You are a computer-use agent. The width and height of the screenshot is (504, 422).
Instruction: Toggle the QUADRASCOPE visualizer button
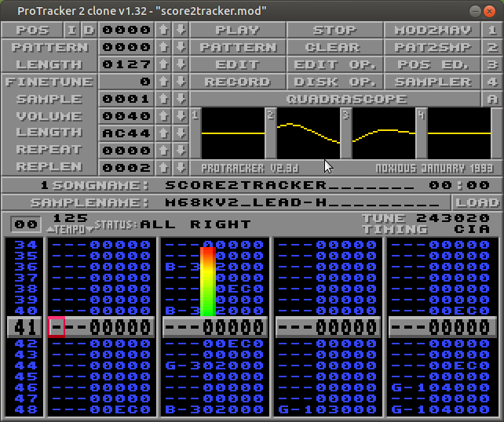(335, 99)
